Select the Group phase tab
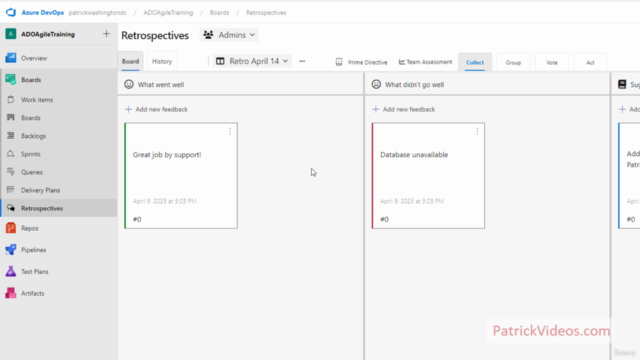Viewport: 640px width, 360px height. (513, 62)
